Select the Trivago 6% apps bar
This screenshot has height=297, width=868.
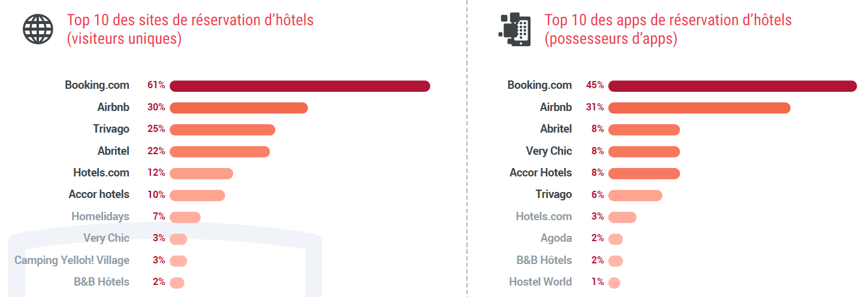(635, 195)
